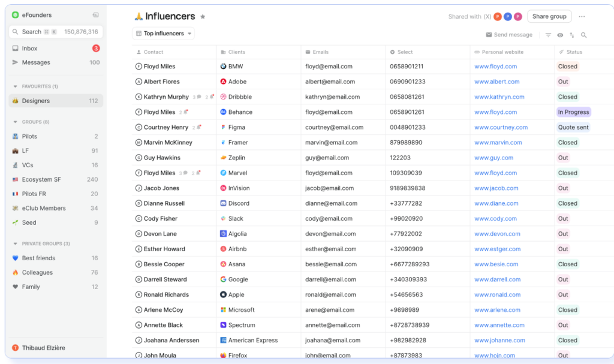This screenshot has height=364, width=614.
Task: Click Send message
Action: (509, 35)
